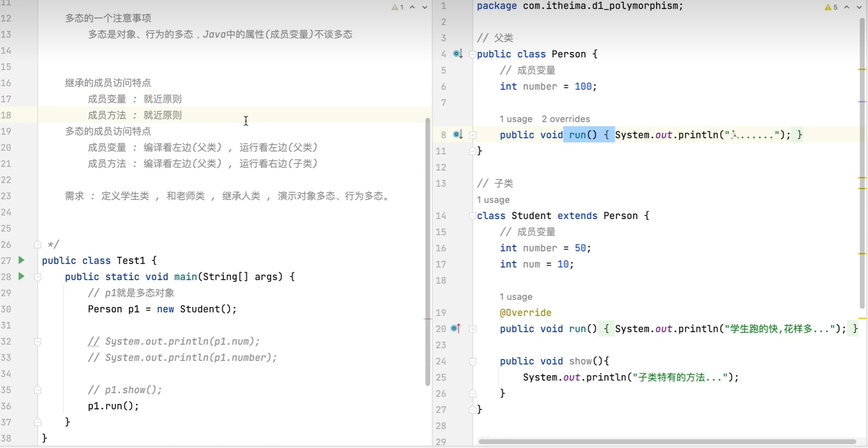868x448 pixels.
Task: Collapse main method at line 28
Action: click(38, 277)
